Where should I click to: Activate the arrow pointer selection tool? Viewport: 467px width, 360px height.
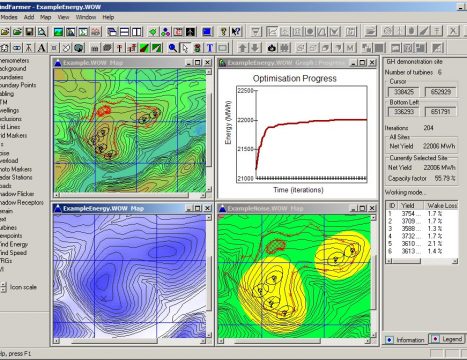pos(185,48)
